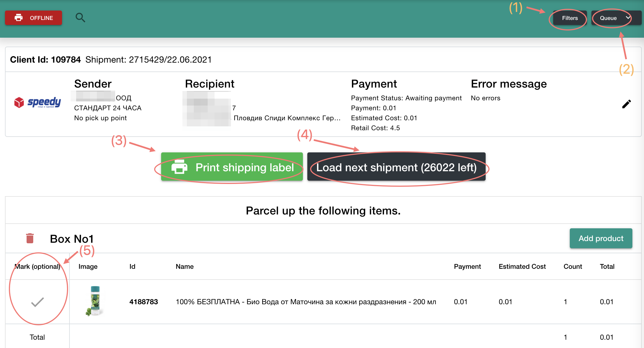This screenshot has height=348, width=644.
Task: Expand the Queue dropdown arrow
Action: click(x=628, y=18)
